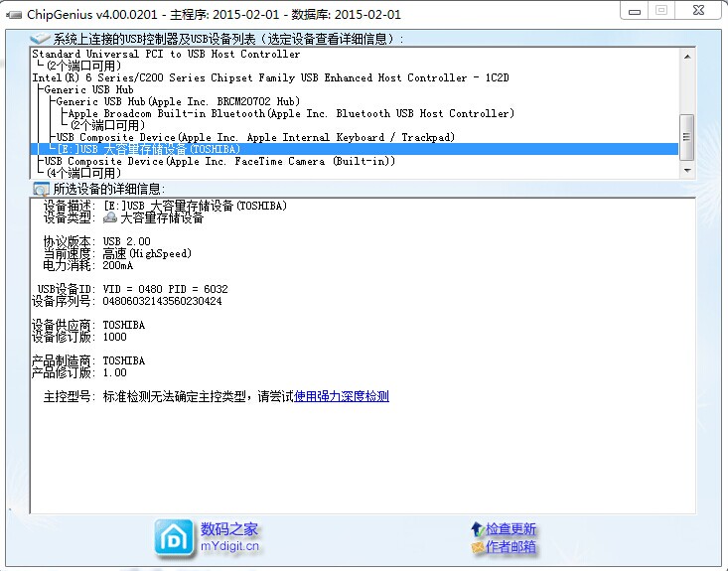Click the VID = 0480 PID = 6032 value
Image resolution: width=728 pixels, height=571 pixels.
tap(165, 289)
